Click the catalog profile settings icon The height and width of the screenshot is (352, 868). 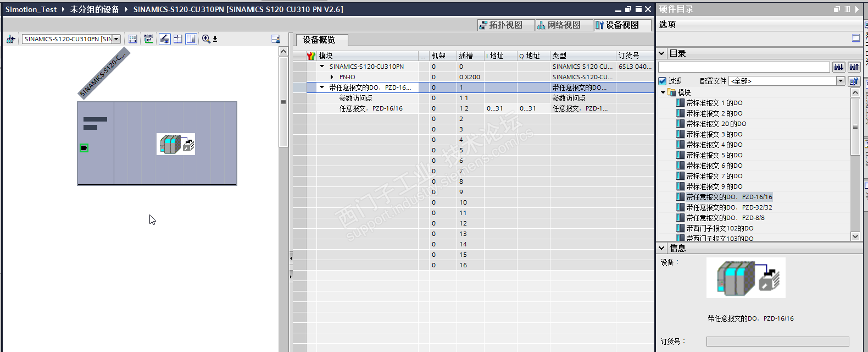(854, 81)
